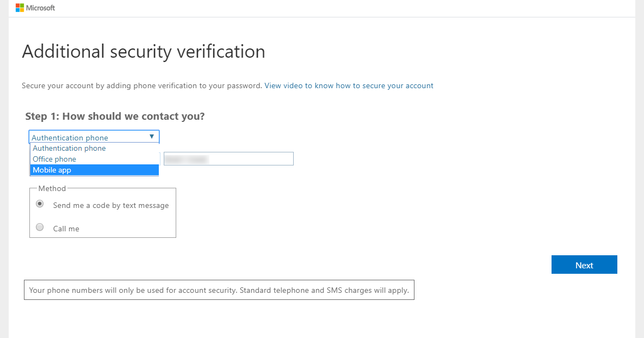Viewport: 644px width, 338px height.
Task: Collapse the dropdown using its arrow
Action: [x=152, y=137]
